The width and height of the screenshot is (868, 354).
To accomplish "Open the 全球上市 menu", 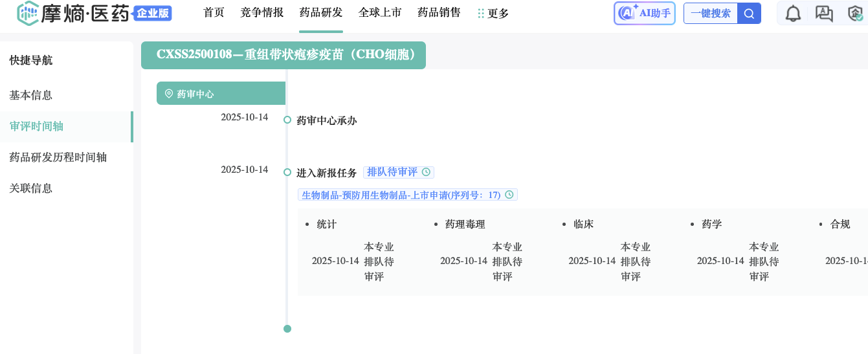I will [x=380, y=12].
